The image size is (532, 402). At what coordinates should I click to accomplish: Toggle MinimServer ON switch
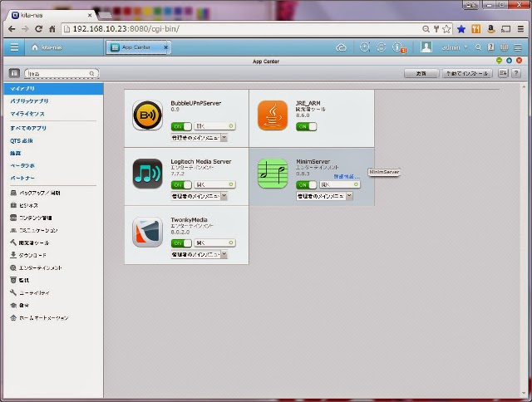pos(307,184)
